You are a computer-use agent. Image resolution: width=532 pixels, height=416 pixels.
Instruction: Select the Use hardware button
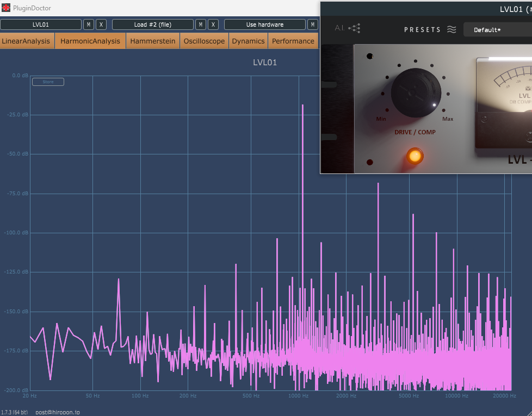pyautogui.click(x=265, y=24)
